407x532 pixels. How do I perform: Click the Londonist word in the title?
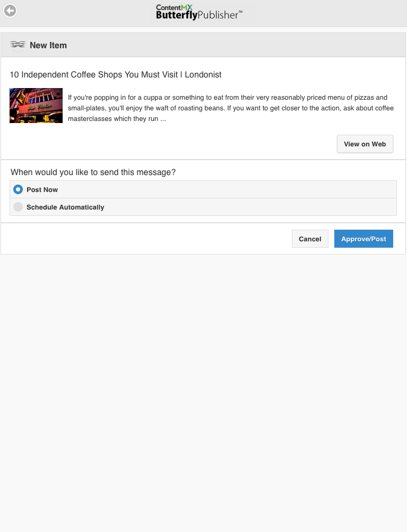coord(203,75)
